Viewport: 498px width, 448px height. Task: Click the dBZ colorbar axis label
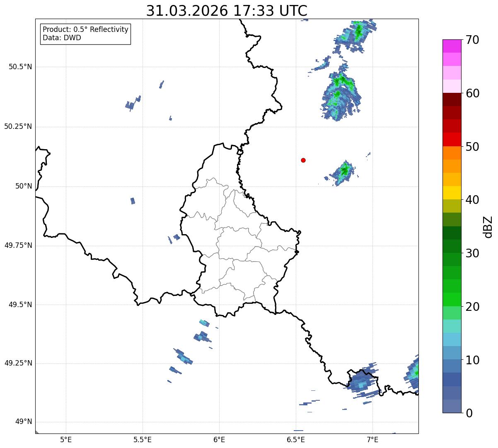click(x=488, y=227)
